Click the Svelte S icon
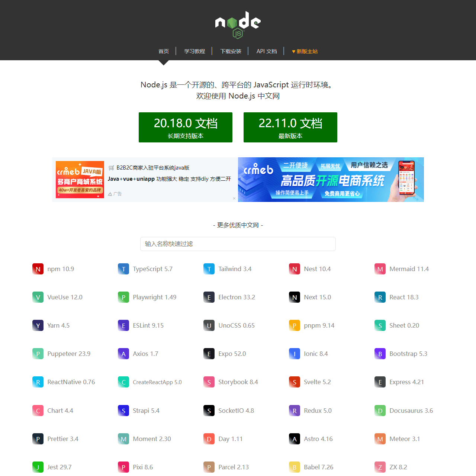This screenshot has height=476, width=476. (x=295, y=382)
